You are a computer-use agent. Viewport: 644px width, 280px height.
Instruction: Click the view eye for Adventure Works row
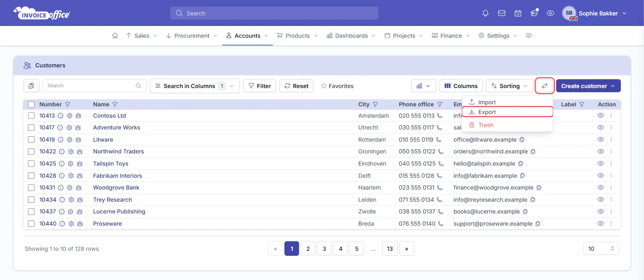coord(601,127)
